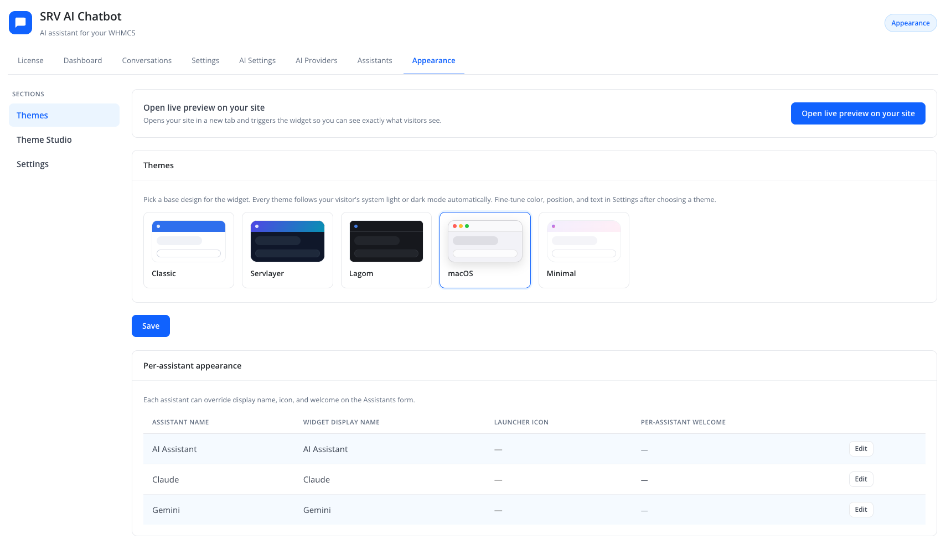Edit the Gemini row appearance
946x560 pixels.
point(861,510)
